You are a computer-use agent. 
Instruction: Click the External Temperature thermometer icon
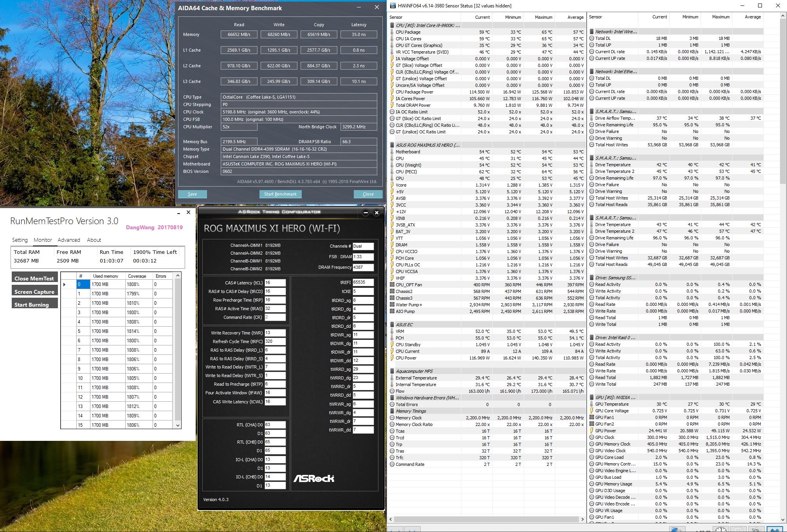tap(392, 378)
